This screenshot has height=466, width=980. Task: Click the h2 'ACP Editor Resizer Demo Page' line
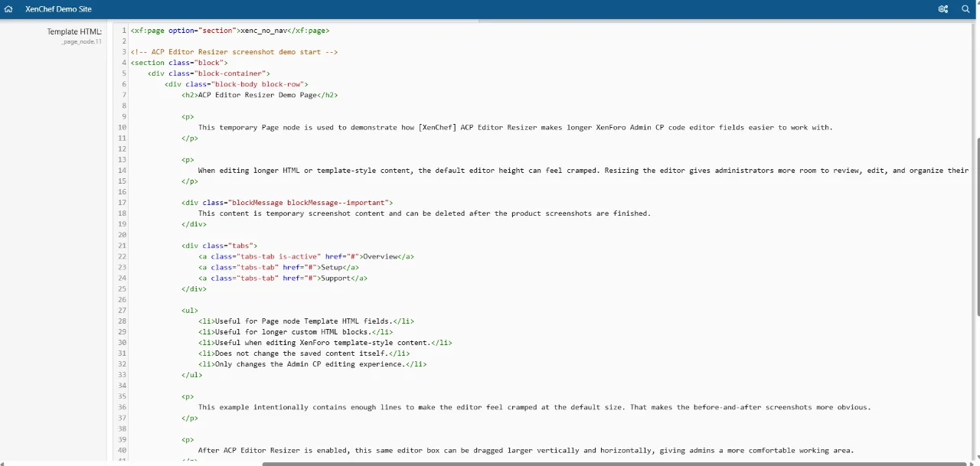[260, 95]
